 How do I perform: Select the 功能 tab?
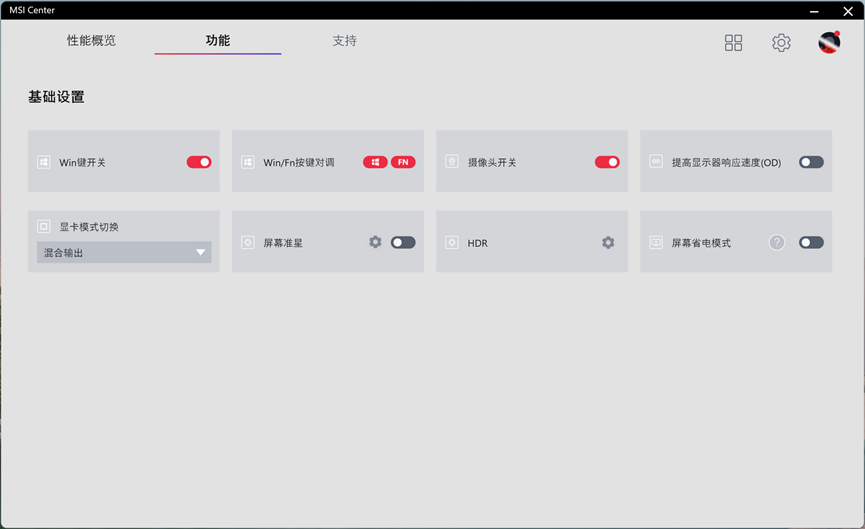pos(217,41)
